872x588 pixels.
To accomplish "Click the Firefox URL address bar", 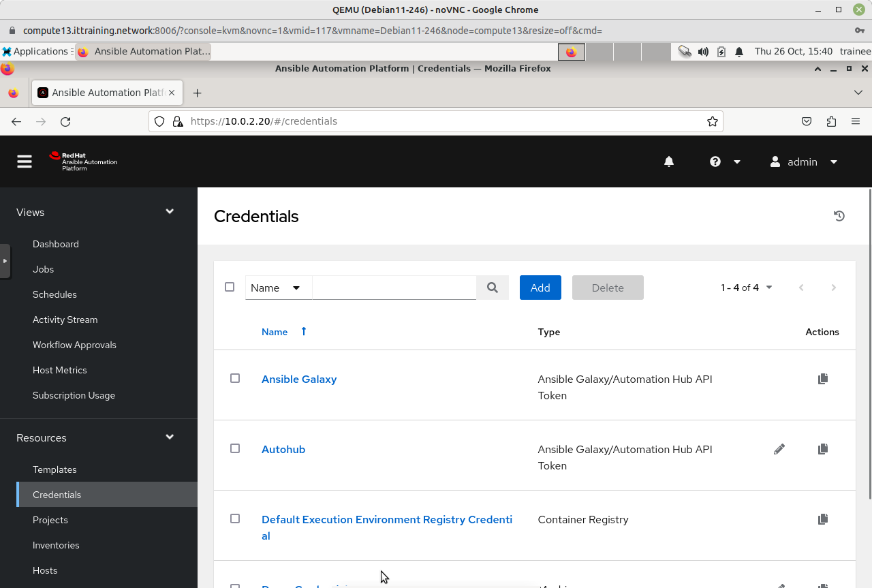I will point(436,121).
